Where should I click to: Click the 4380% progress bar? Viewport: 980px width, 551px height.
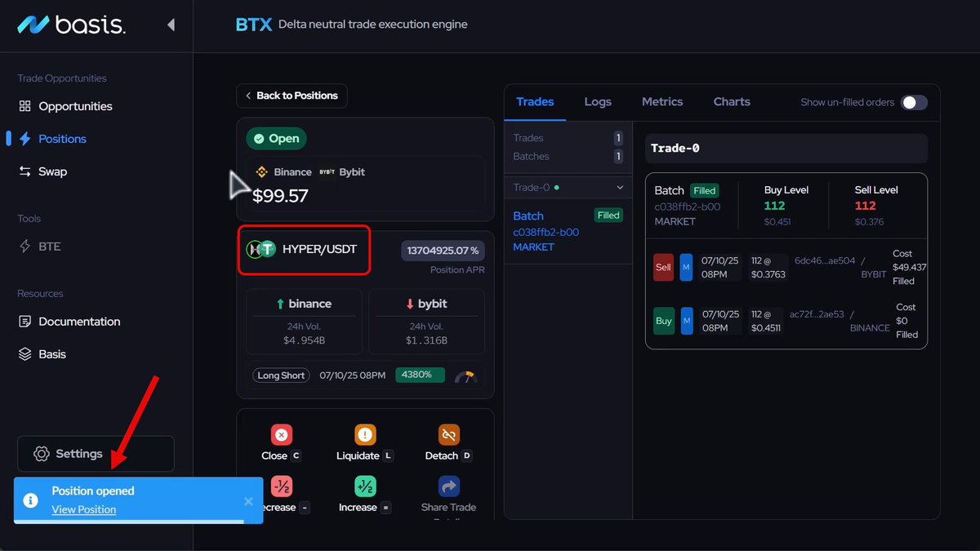[x=420, y=375]
